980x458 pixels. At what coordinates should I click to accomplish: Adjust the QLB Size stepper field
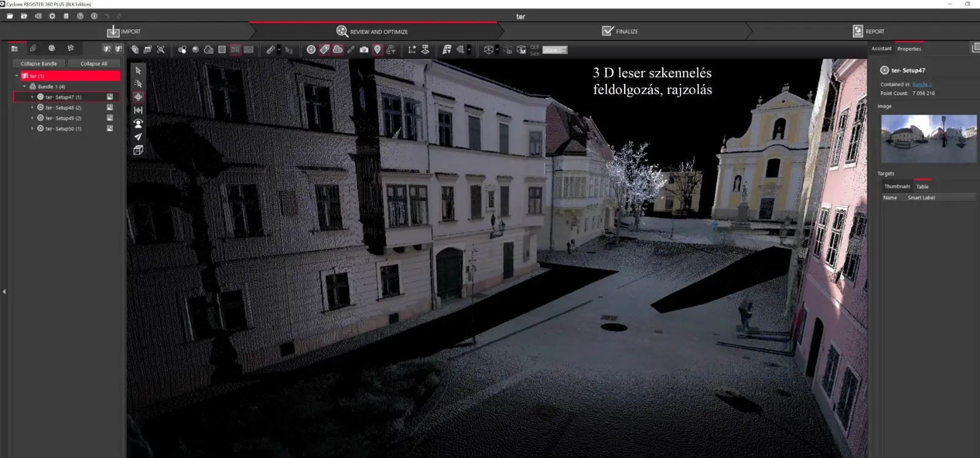(555, 50)
